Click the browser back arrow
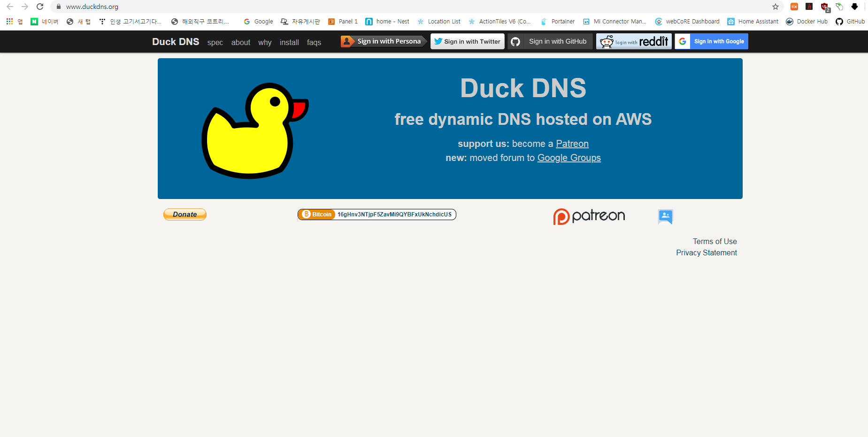 coord(10,7)
